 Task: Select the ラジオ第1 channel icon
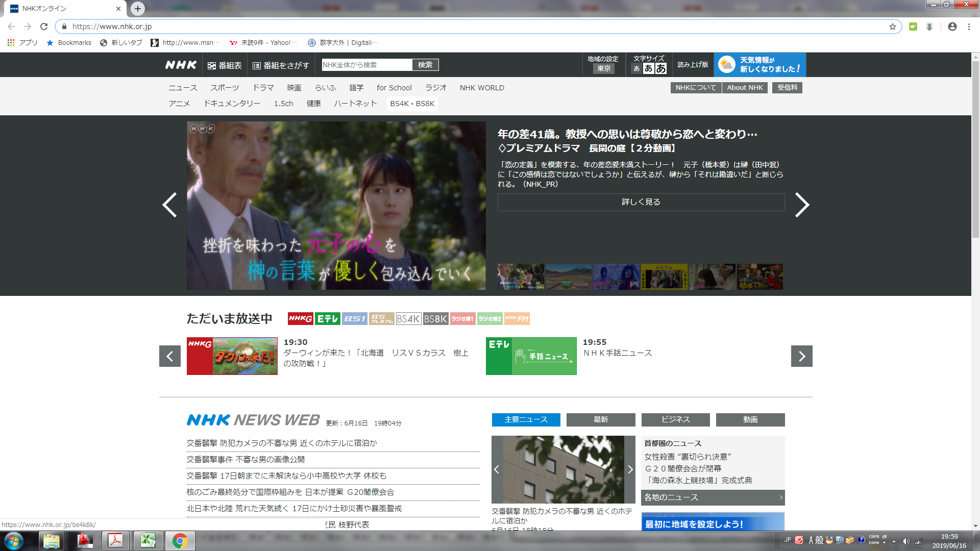pyautogui.click(x=462, y=319)
